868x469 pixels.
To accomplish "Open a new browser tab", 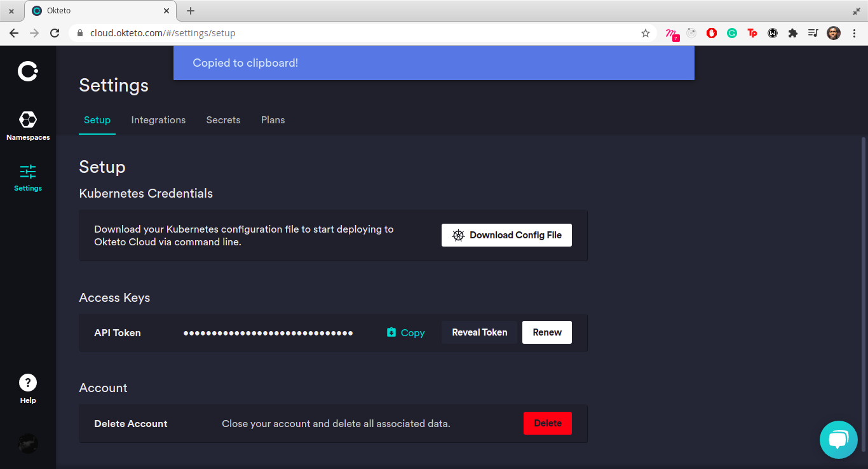I will 191,11.
